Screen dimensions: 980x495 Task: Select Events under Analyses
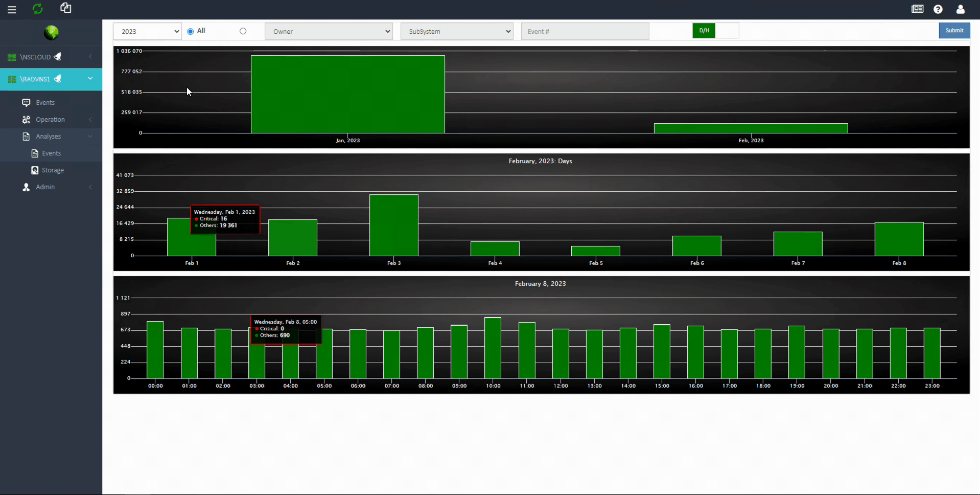51,153
